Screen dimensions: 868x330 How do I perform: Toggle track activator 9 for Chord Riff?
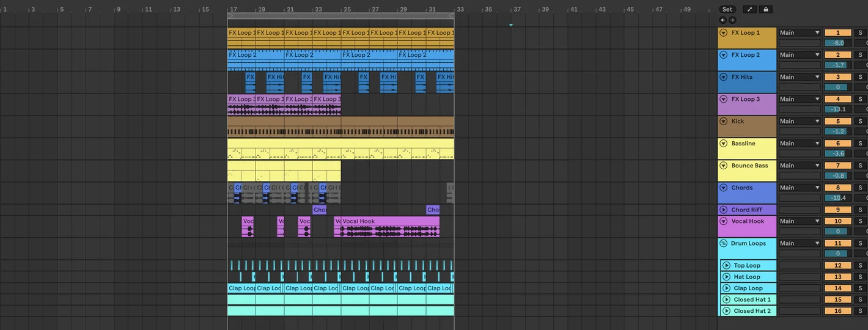coord(838,210)
